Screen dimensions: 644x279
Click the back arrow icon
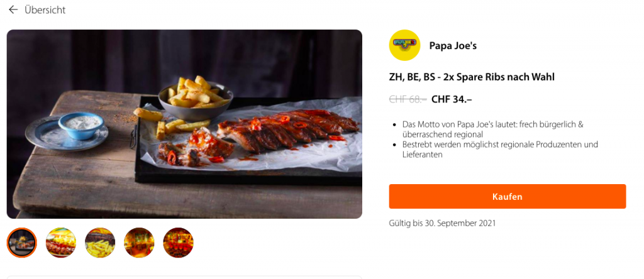[13, 10]
